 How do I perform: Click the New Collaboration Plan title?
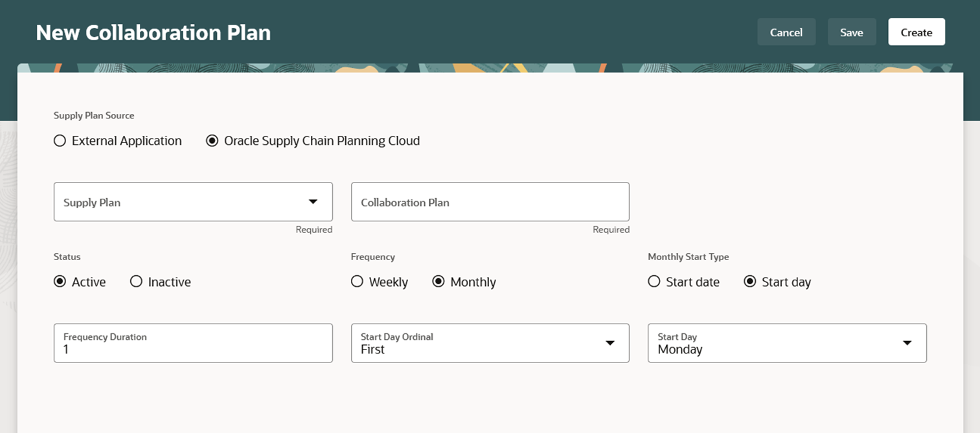pyautogui.click(x=153, y=32)
